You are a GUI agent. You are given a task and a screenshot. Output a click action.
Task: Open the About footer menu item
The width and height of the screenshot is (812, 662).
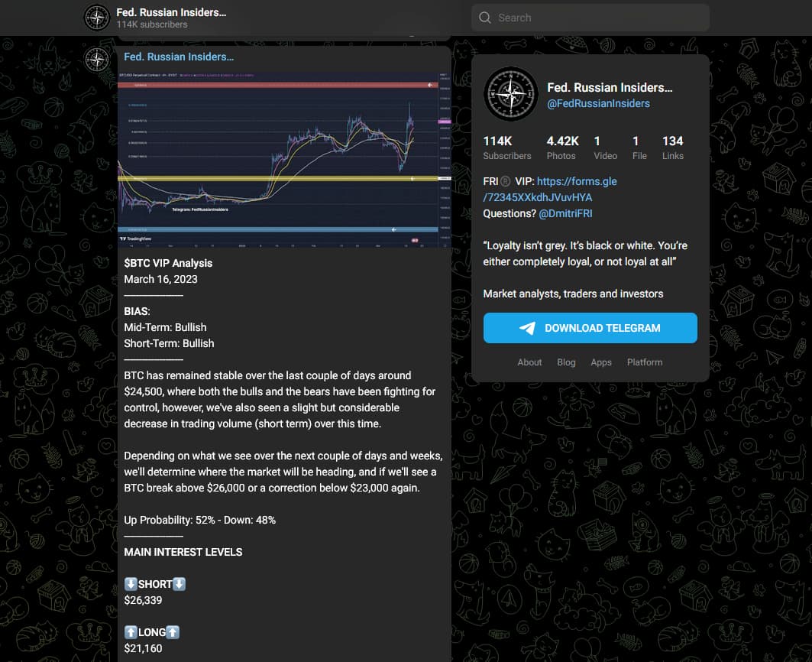click(529, 362)
